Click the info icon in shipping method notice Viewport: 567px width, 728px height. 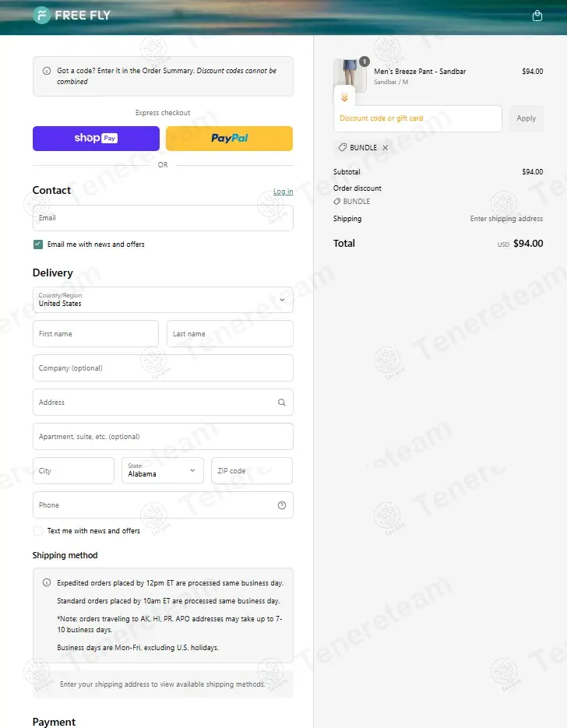pyautogui.click(x=47, y=582)
